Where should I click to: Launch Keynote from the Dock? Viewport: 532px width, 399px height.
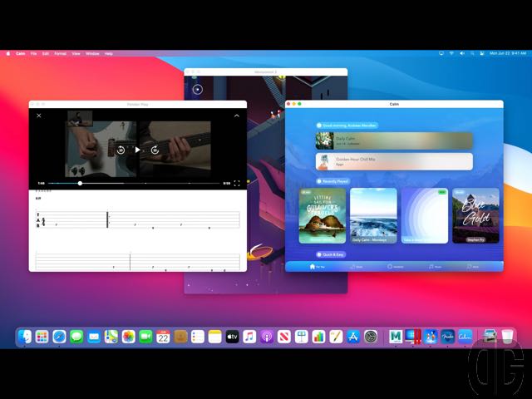point(302,337)
